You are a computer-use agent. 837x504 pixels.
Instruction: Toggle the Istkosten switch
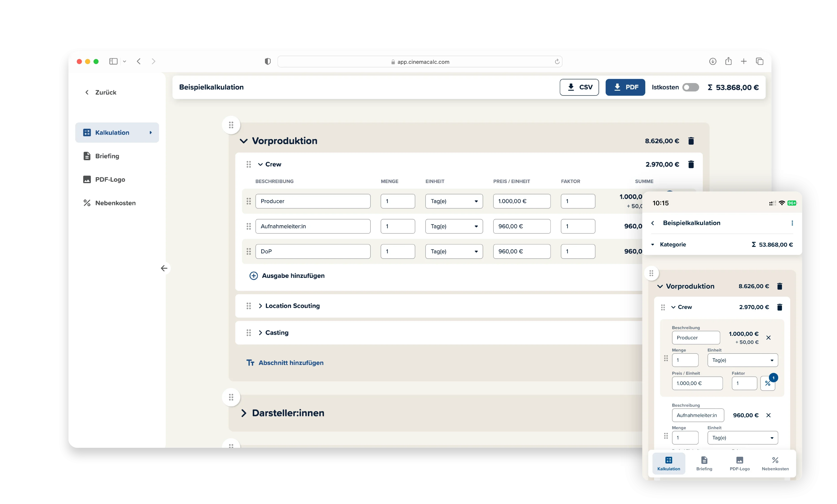click(x=690, y=87)
